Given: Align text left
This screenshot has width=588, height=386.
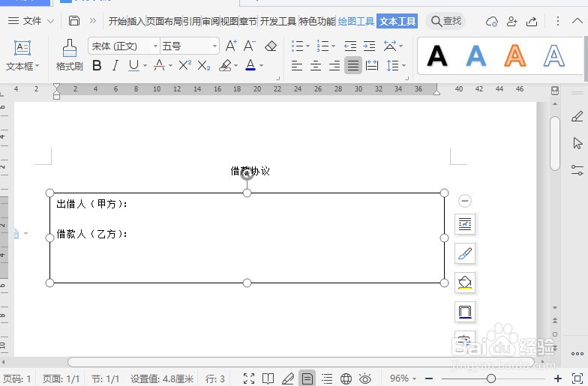Looking at the screenshot, I should (297, 66).
